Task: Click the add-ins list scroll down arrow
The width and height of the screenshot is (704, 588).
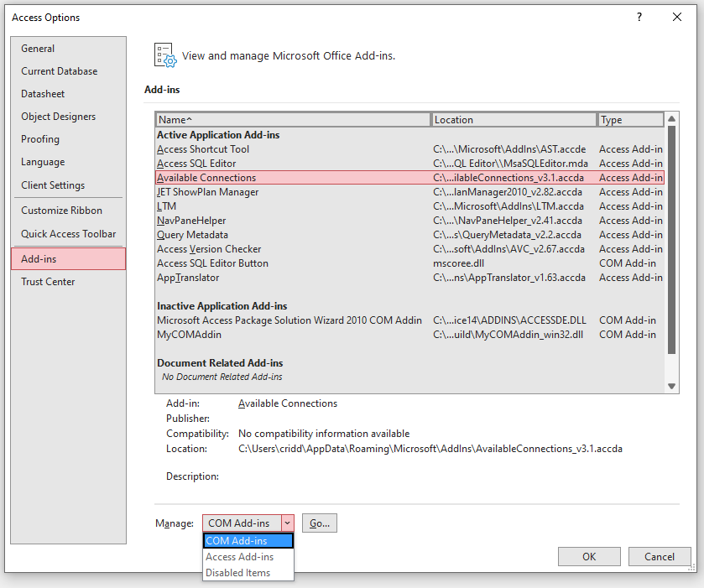Action: 671,386
